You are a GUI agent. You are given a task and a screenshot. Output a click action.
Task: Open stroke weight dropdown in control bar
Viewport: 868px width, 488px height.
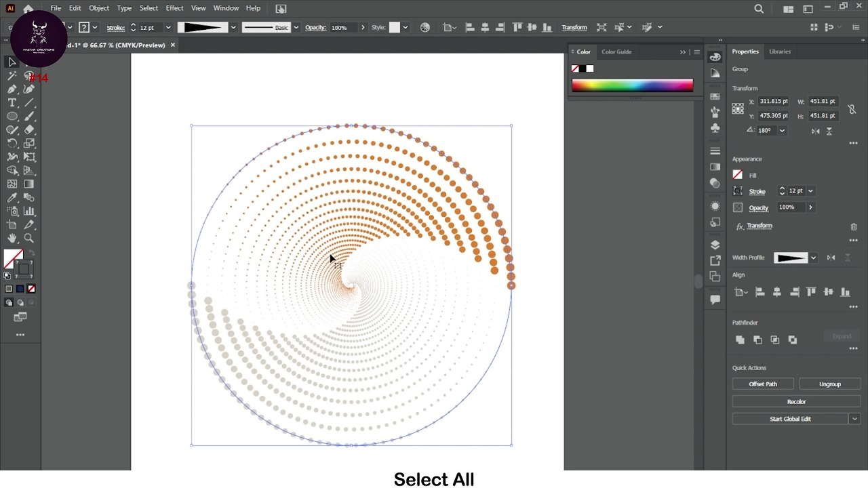167,28
